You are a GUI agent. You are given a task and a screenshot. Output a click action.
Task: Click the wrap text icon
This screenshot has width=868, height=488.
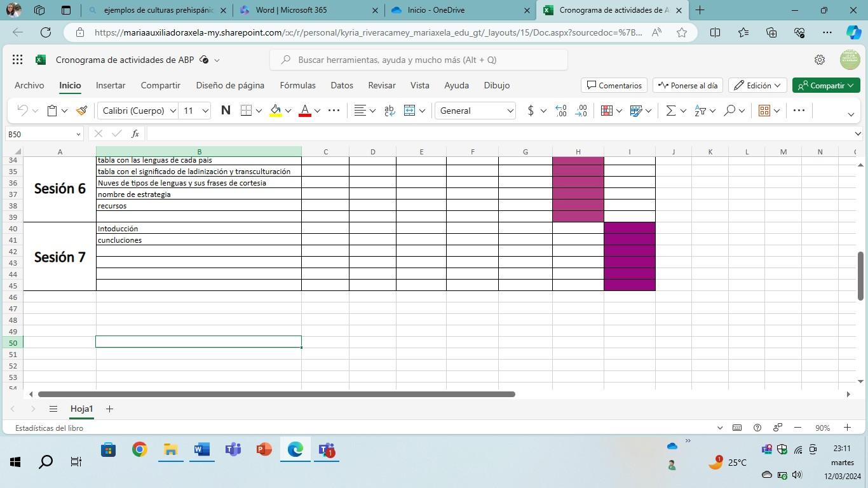(x=390, y=111)
